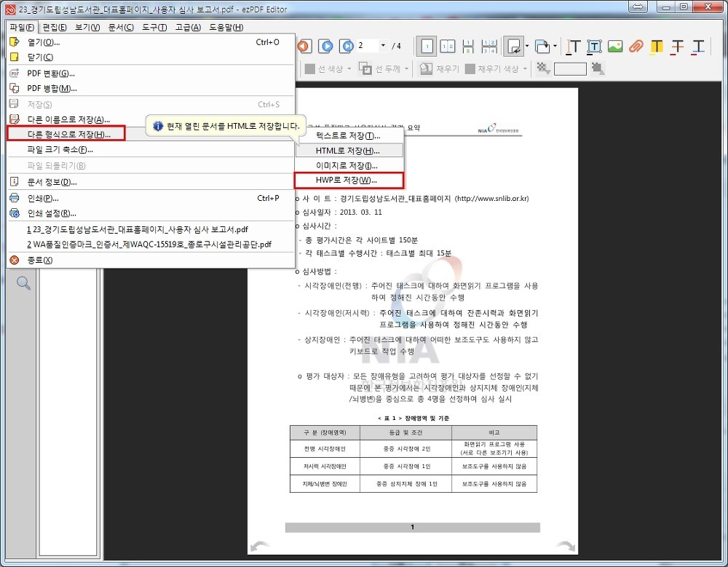Select the strikethrough text tool
Viewport: 728px width, 567px height.
(x=677, y=46)
